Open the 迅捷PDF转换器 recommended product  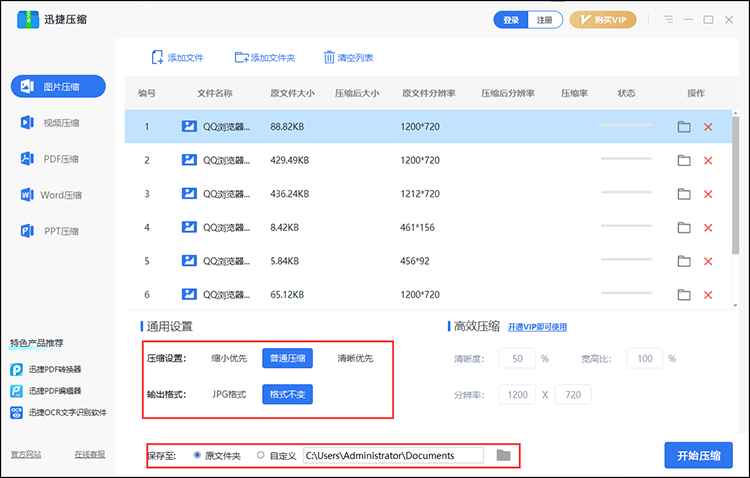click(x=46, y=369)
